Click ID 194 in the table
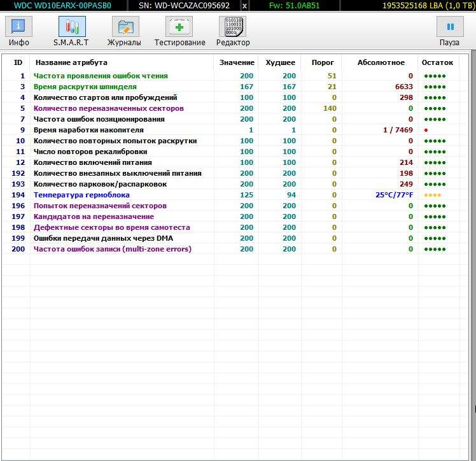 click(x=18, y=195)
